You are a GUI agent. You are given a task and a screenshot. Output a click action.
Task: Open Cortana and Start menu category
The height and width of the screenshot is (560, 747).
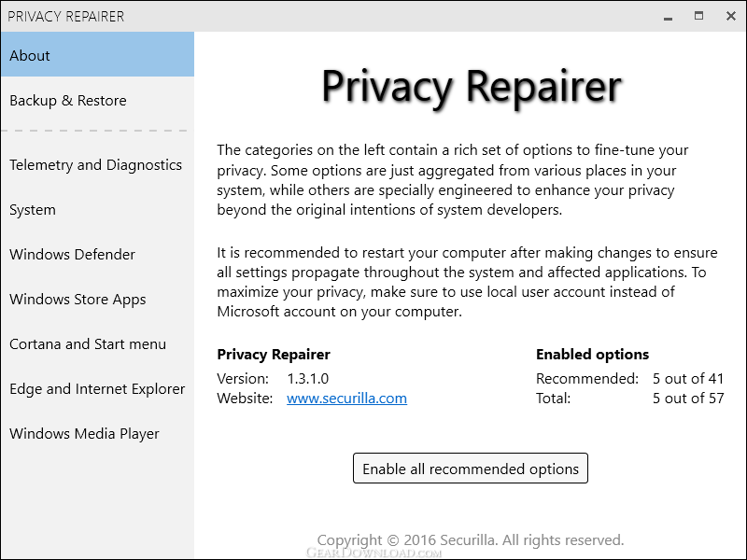(97, 343)
